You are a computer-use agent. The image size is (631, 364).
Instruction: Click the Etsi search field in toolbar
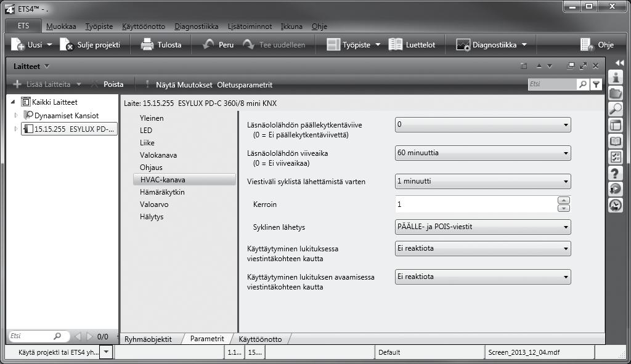(552, 84)
